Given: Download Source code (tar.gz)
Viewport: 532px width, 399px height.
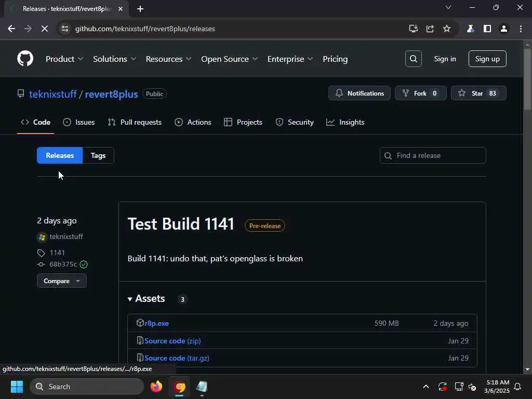Looking at the screenshot, I should [x=177, y=358].
